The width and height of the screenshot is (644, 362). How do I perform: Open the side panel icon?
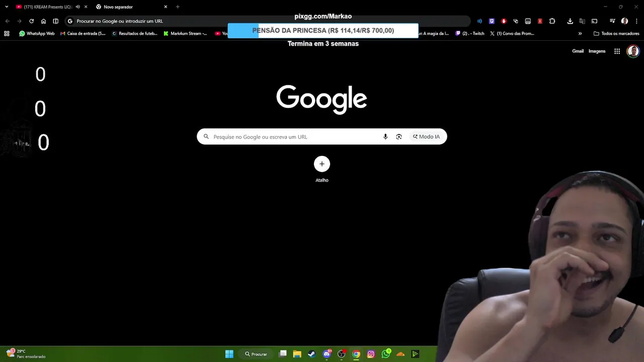tap(55, 21)
